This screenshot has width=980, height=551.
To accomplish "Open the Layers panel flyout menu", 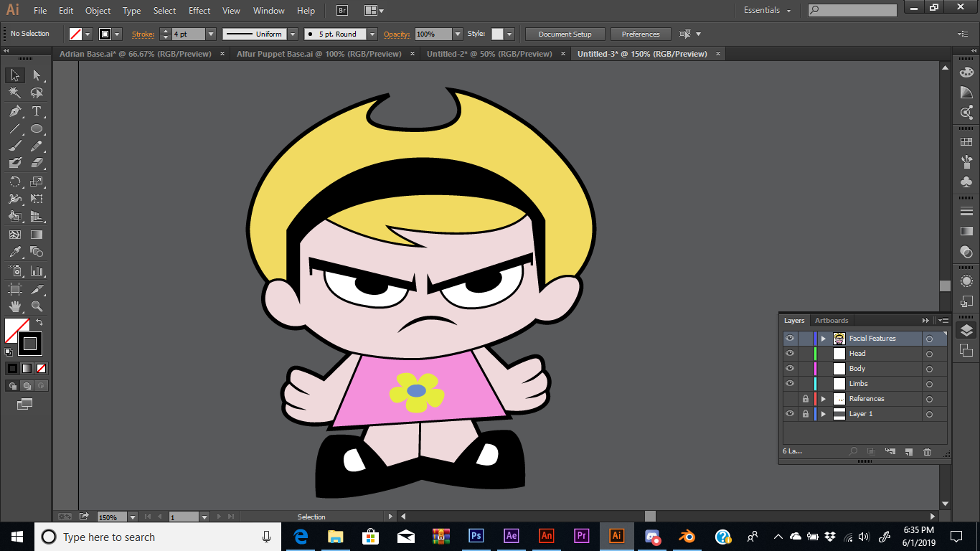I will point(943,321).
